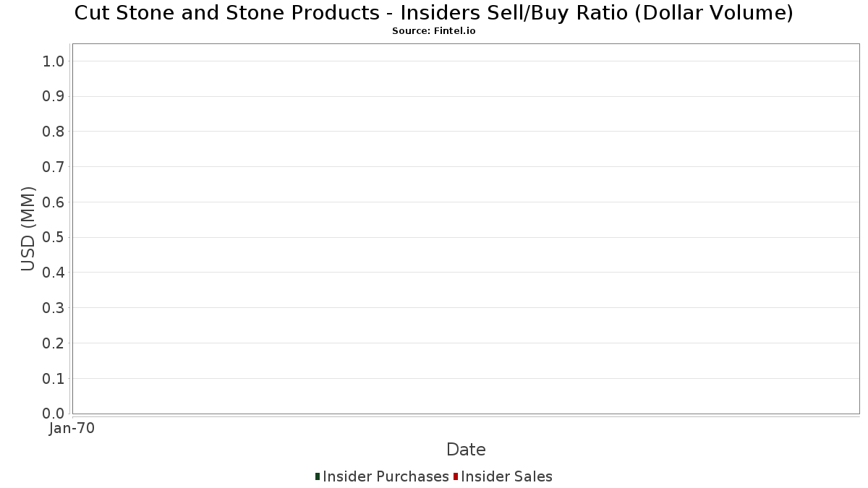
Task: Select the USD (MM) y-axis title
Action: (28, 228)
